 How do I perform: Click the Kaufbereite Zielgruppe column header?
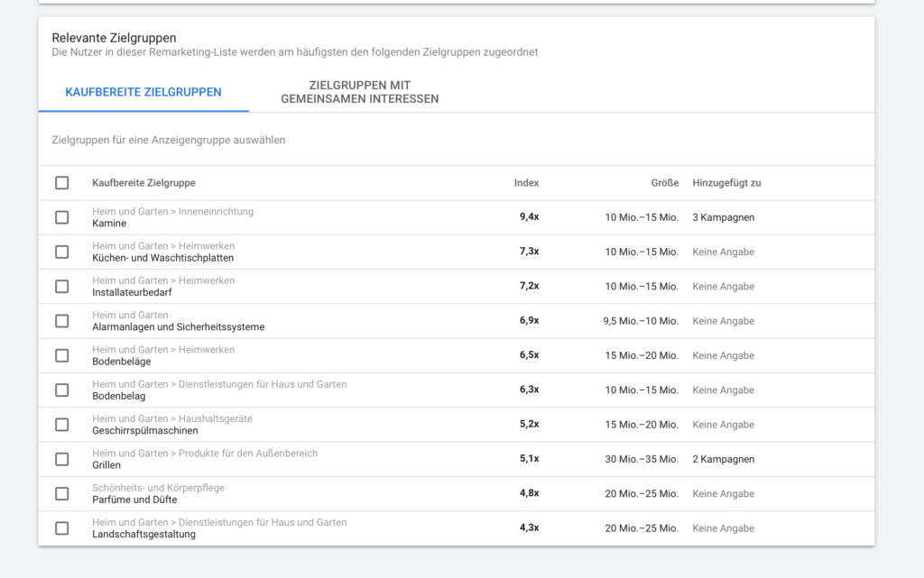pyautogui.click(x=143, y=183)
